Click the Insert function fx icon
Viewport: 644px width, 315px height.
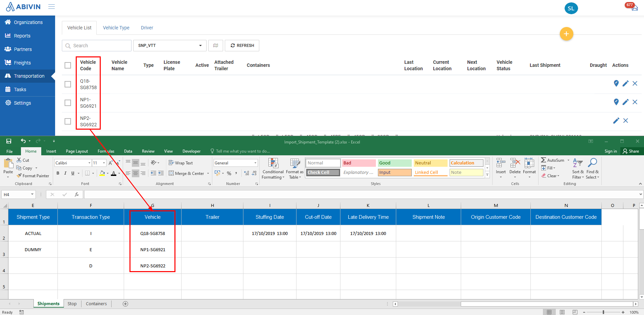(x=77, y=194)
